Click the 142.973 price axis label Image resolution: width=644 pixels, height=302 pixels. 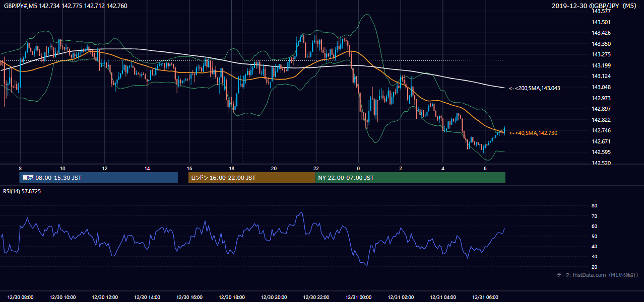tap(601, 98)
